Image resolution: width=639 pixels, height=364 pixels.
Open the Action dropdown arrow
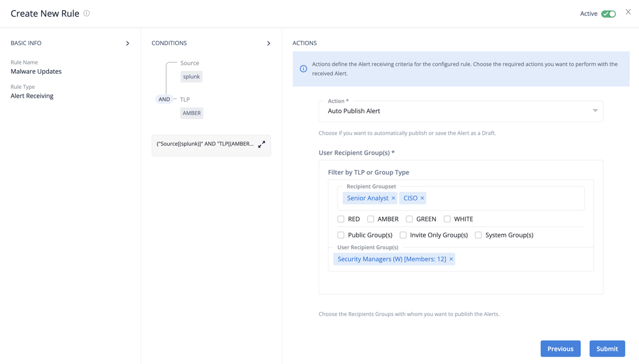(595, 111)
